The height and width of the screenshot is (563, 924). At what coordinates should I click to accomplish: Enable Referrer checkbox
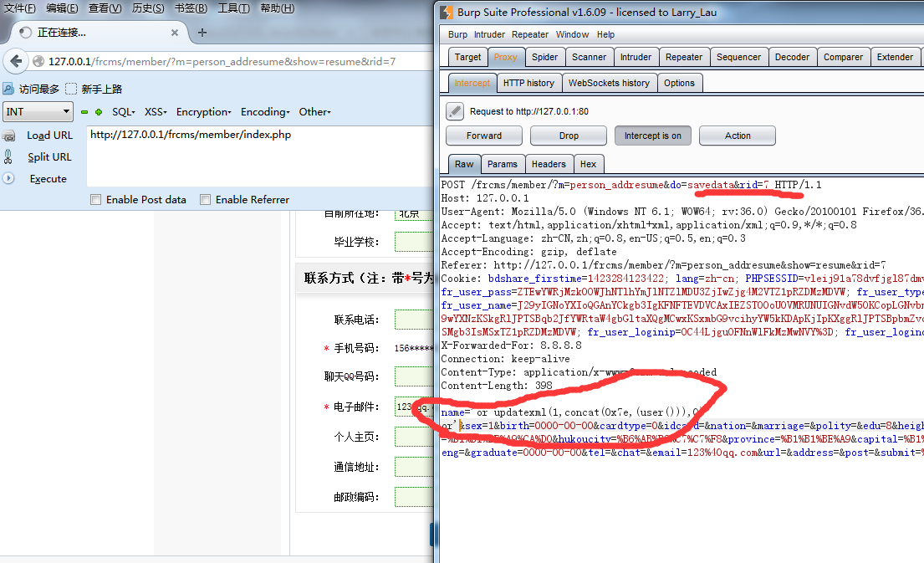click(x=205, y=200)
